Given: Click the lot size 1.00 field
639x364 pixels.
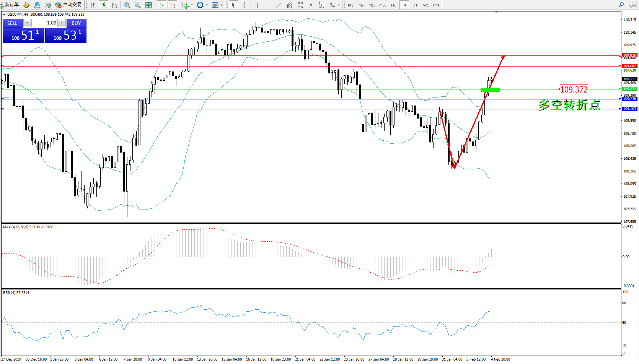Looking at the screenshot, I should [x=44, y=23].
